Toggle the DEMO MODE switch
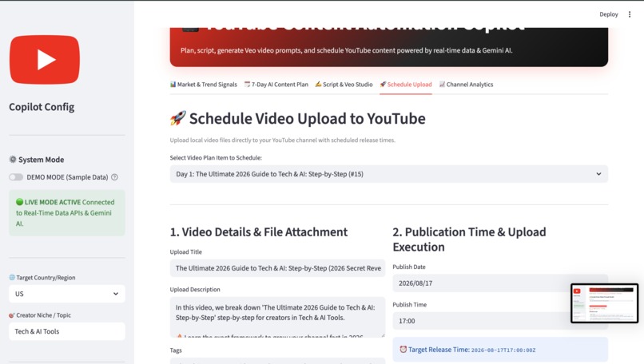The height and width of the screenshot is (364, 644). pyautogui.click(x=16, y=177)
